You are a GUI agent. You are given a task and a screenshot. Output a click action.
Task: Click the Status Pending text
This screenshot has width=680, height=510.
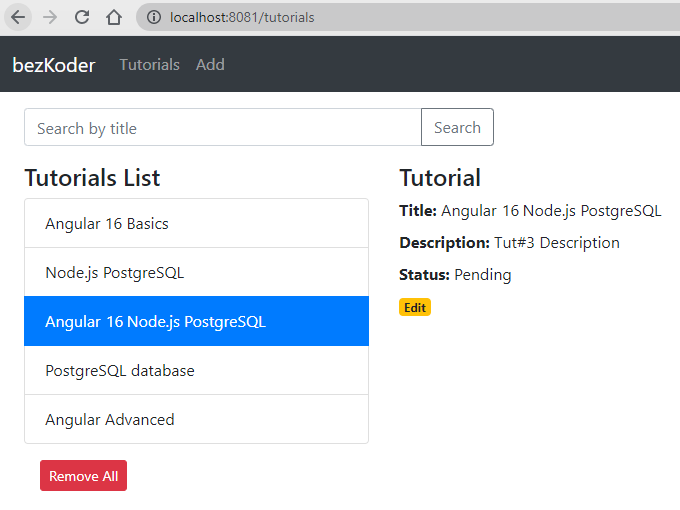coord(455,275)
